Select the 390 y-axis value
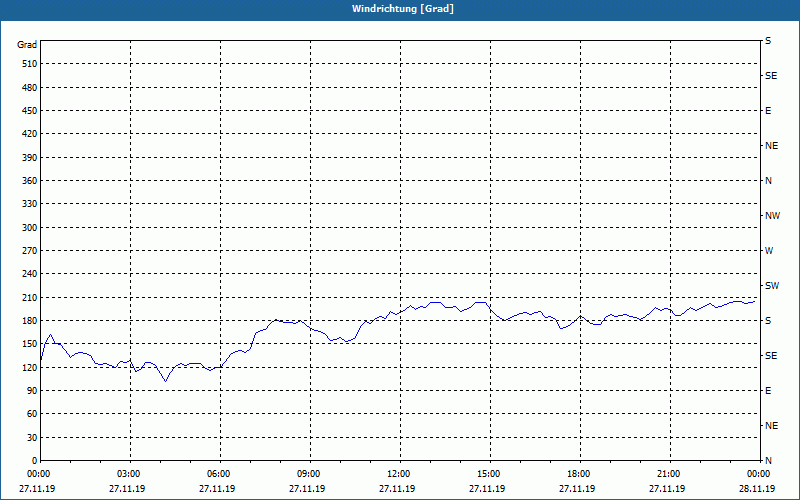 point(30,158)
